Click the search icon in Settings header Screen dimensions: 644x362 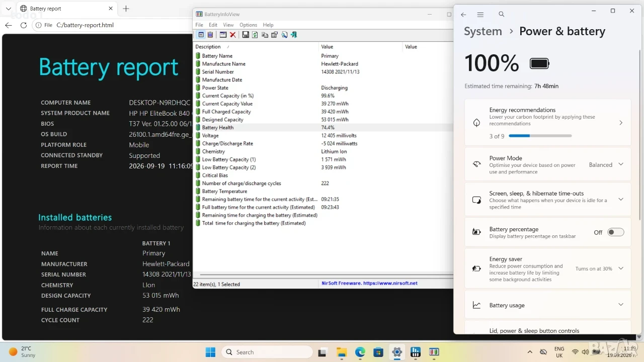tap(502, 15)
